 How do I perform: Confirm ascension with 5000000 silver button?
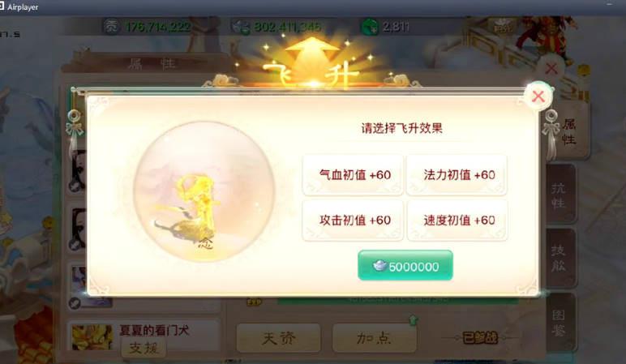point(405,266)
